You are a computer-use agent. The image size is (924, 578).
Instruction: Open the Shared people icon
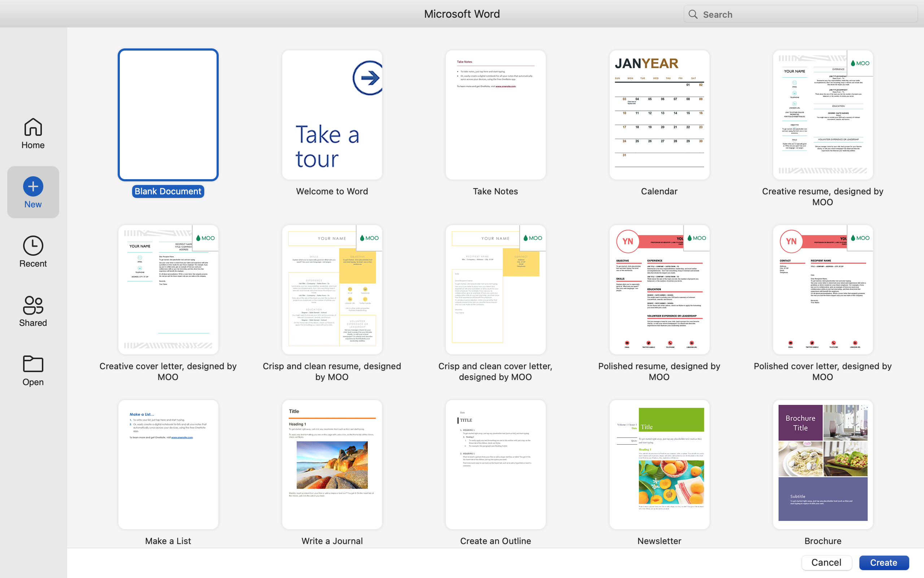(x=33, y=305)
